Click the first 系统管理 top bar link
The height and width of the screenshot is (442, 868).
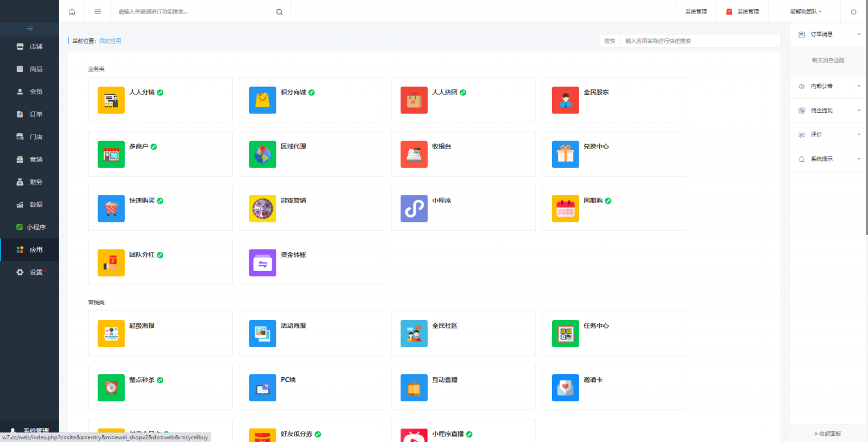pyautogui.click(x=696, y=11)
